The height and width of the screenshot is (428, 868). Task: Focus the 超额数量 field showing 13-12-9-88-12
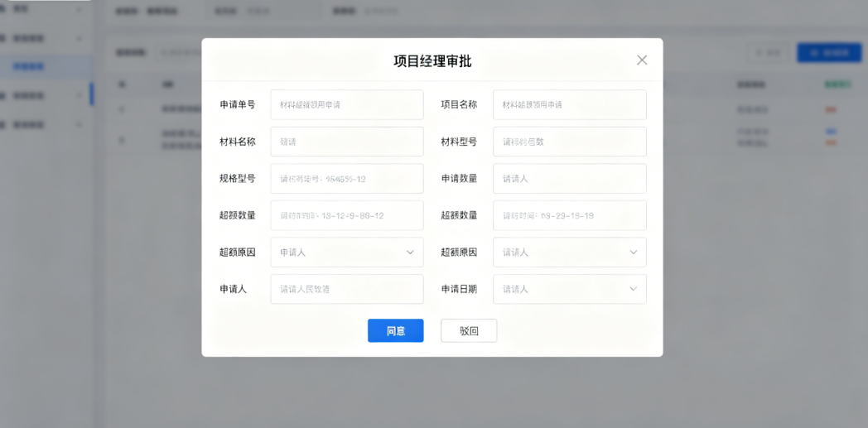click(x=346, y=216)
